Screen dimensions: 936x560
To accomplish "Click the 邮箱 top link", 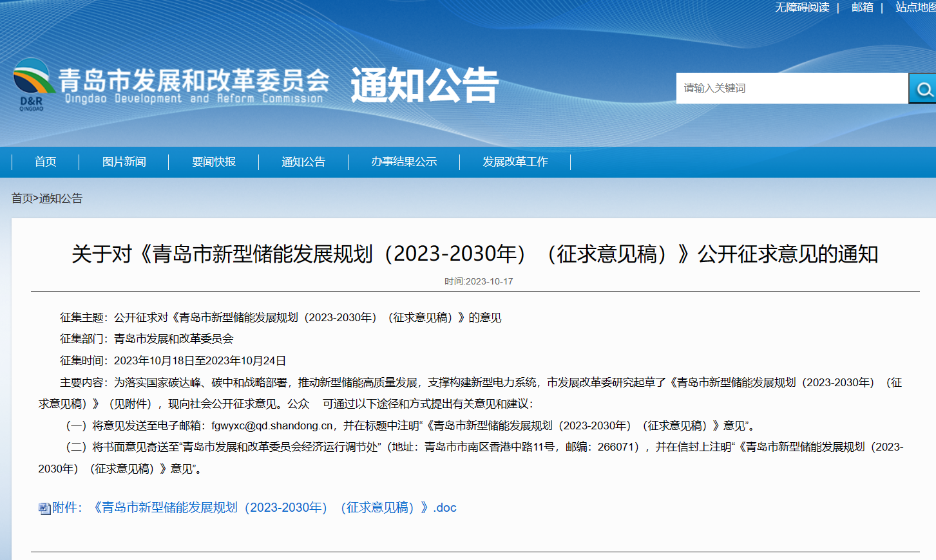I will [x=863, y=7].
